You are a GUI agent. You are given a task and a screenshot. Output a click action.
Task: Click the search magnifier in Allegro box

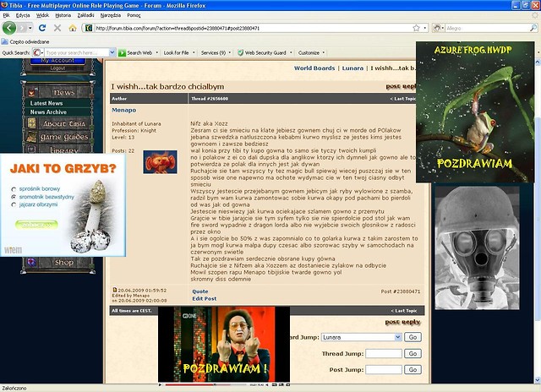click(x=533, y=28)
